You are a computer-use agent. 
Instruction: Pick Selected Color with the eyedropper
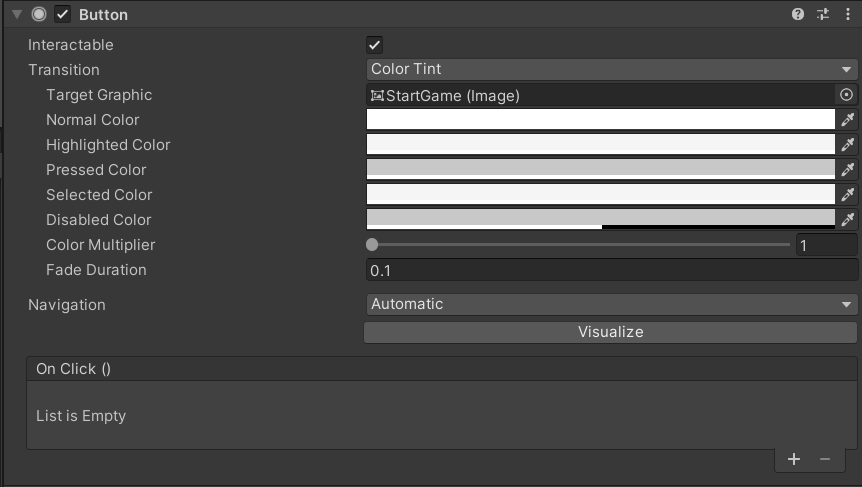click(x=848, y=195)
